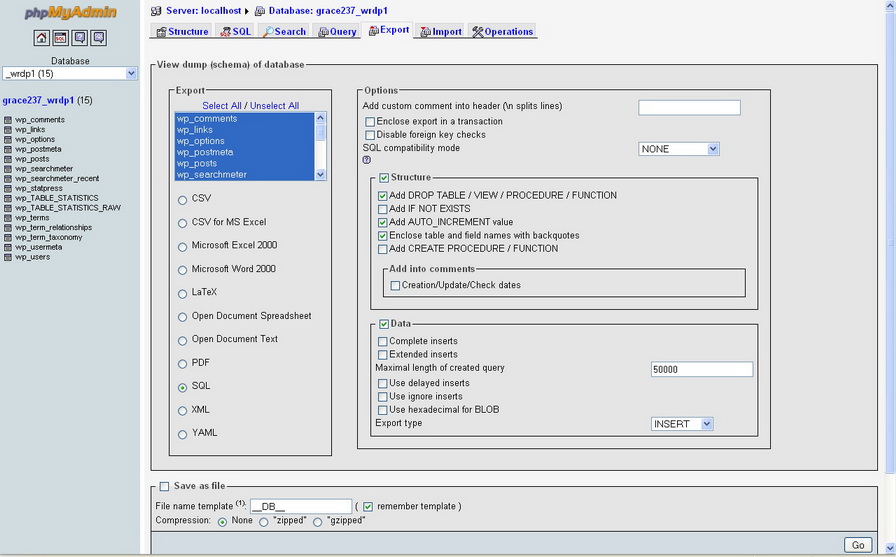
Task: Click the Select All link
Action: pyautogui.click(x=222, y=106)
